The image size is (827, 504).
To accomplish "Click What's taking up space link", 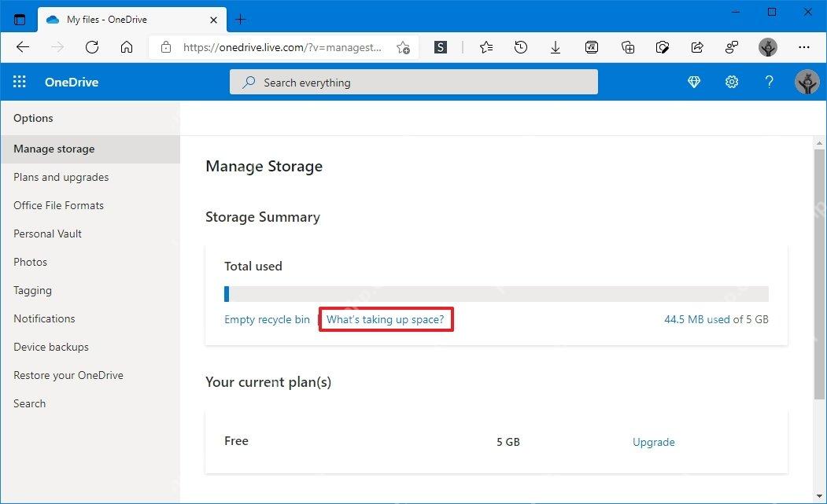I will tap(386, 319).
